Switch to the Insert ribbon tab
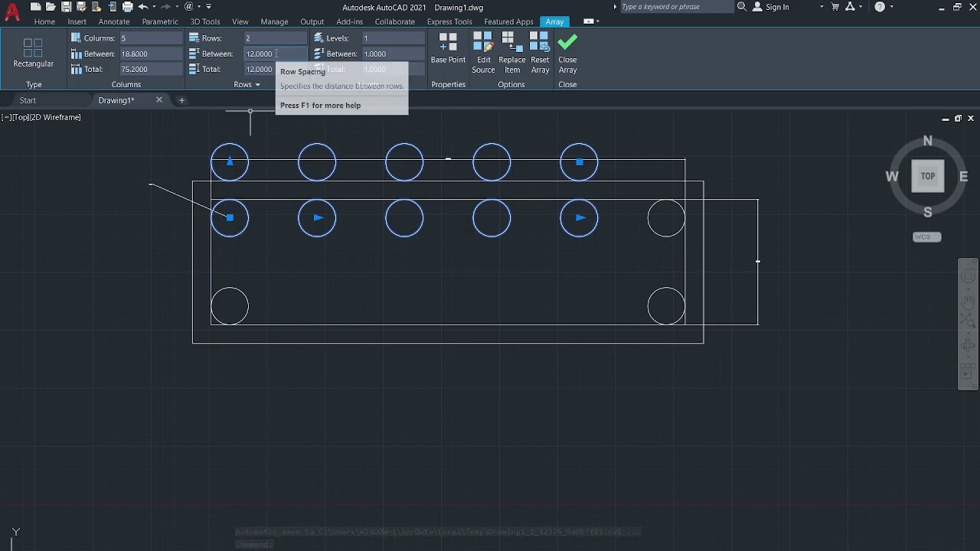980x551 pixels. click(77, 21)
